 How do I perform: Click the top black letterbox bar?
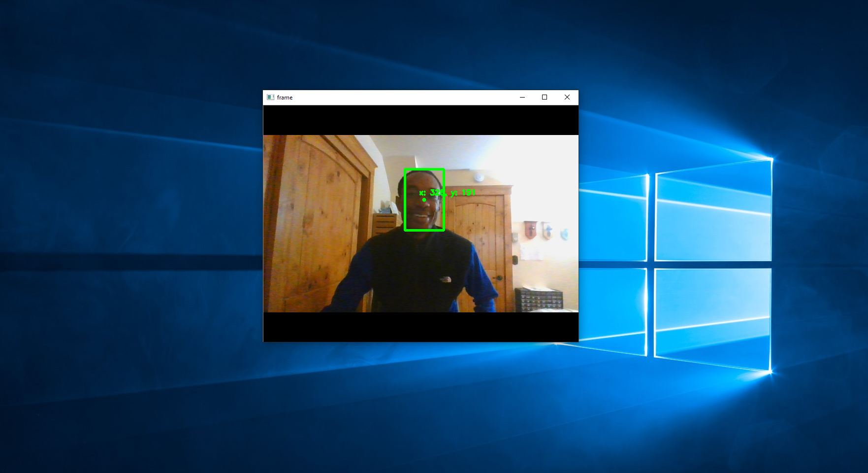[421, 120]
